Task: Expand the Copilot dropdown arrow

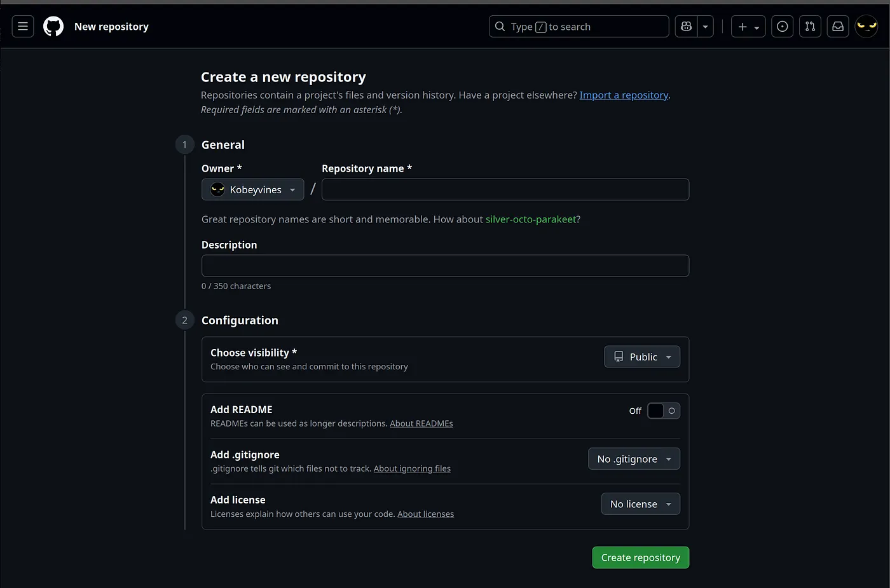Action: tap(706, 27)
